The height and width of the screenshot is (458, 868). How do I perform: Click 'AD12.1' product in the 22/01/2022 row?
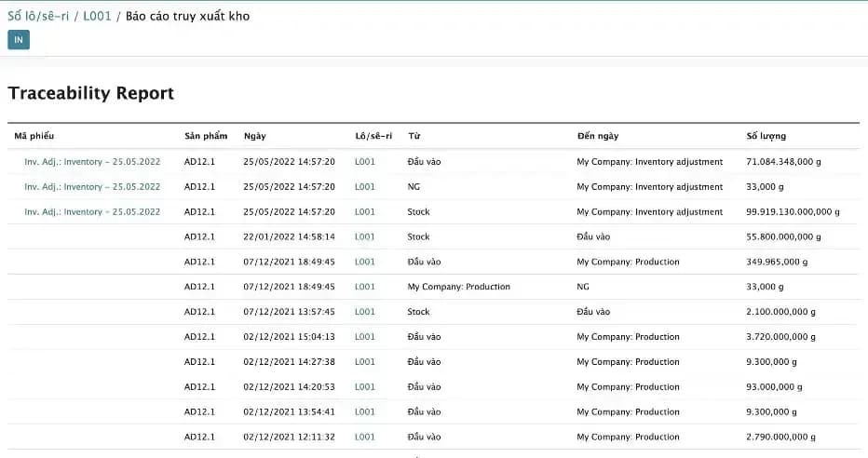pyautogui.click(x=199, y=236)
